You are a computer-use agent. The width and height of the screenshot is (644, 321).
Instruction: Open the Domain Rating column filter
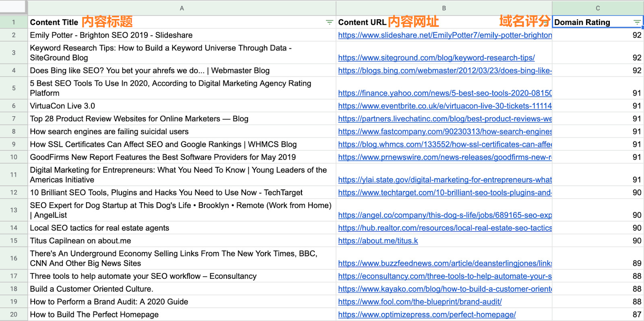click(637, 23)
